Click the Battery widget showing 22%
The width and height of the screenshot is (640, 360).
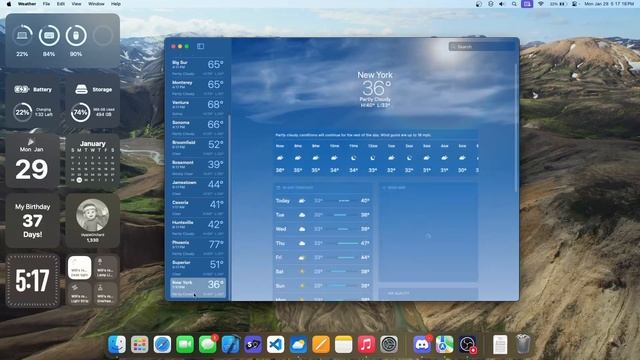pos(32,102)
